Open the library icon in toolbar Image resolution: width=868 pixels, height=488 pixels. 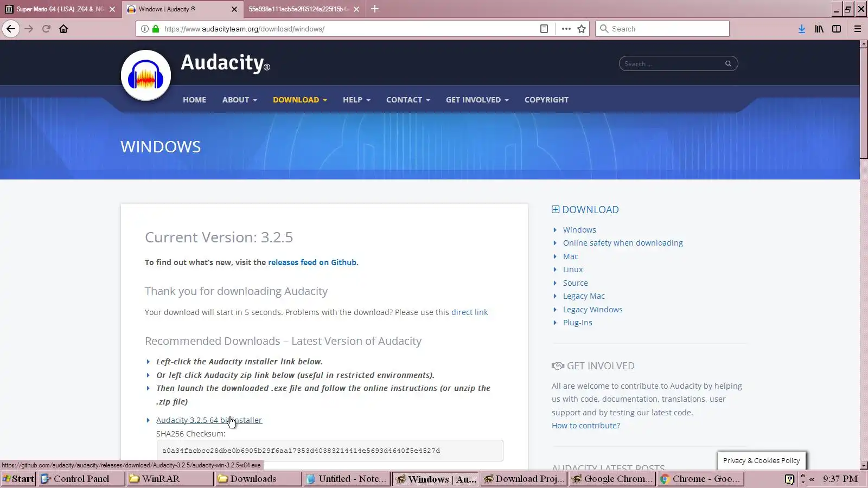(819, 29)
